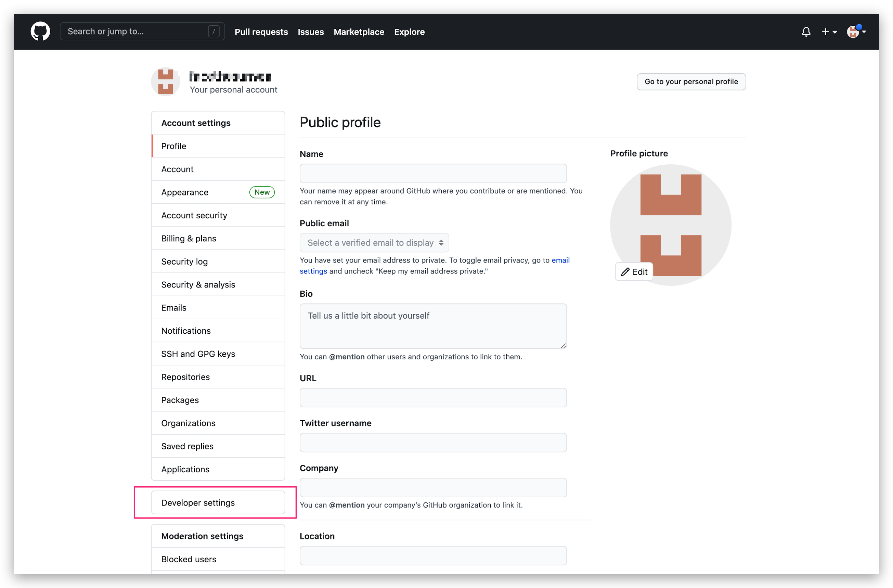Open Security log settings
893x588 pixels.
click(x=184, y=261)
